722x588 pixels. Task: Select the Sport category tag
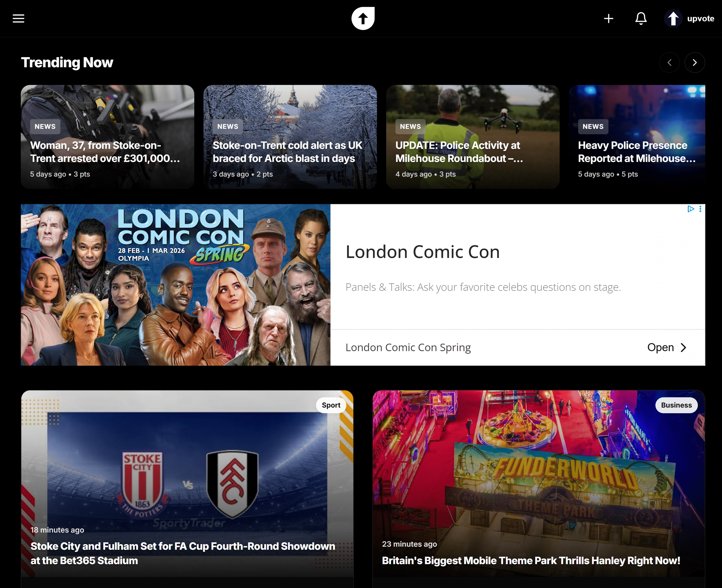click(331, 405)
